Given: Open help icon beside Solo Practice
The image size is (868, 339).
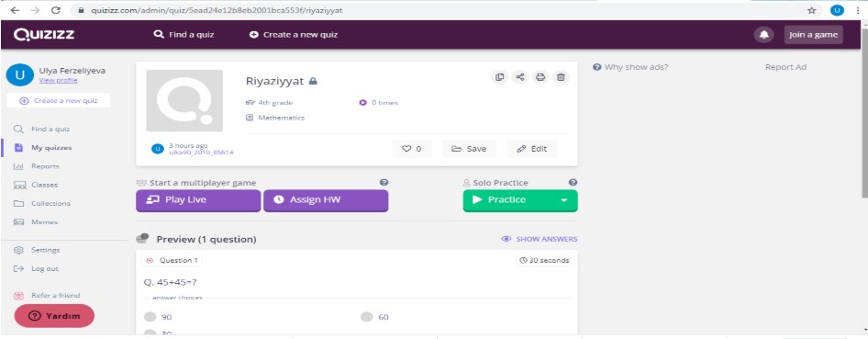Looking at the screenshot, I should 573,182.
